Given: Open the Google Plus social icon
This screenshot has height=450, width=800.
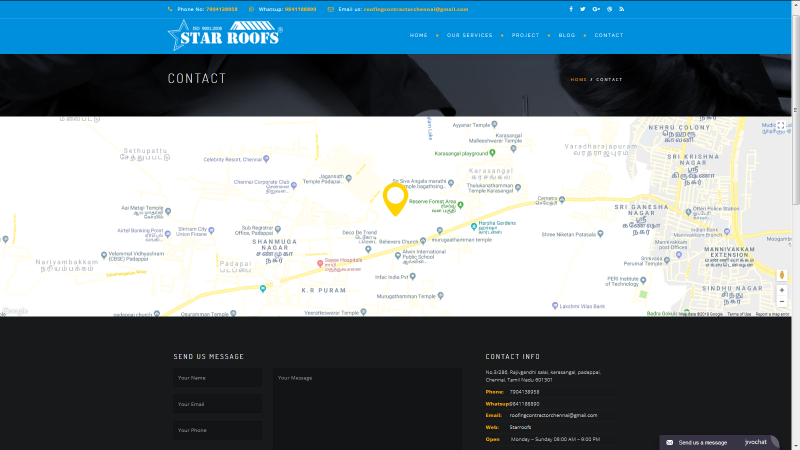Looking at the screenshot, I should [x=596, y=9].
